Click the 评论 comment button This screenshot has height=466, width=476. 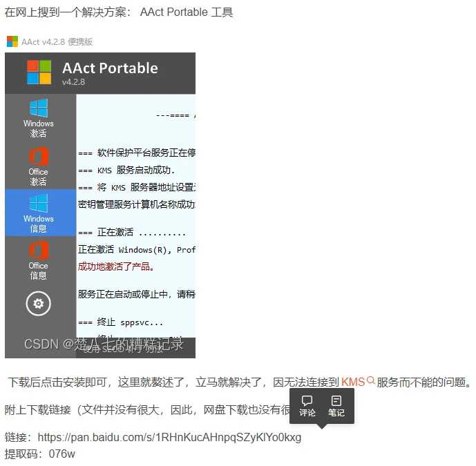tap(307, 406)
